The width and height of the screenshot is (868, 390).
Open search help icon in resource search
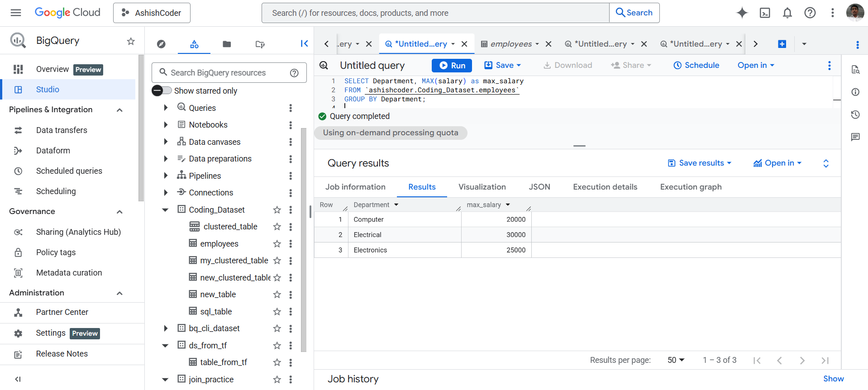294,73
